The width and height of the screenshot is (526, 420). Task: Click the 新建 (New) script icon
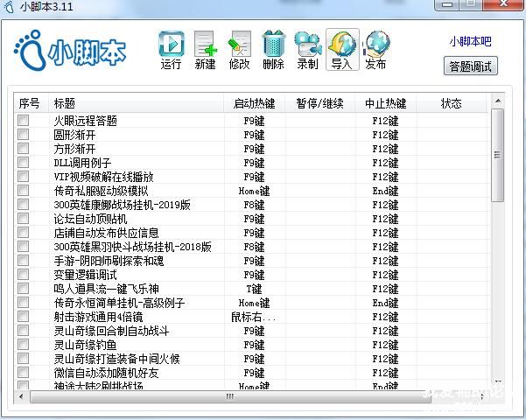pos(206,50)
